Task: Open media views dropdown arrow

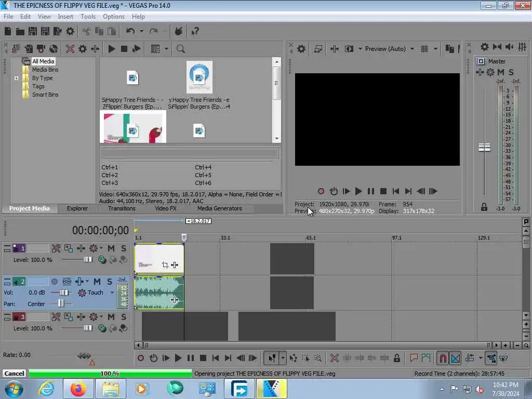Action: click(166, 49)
